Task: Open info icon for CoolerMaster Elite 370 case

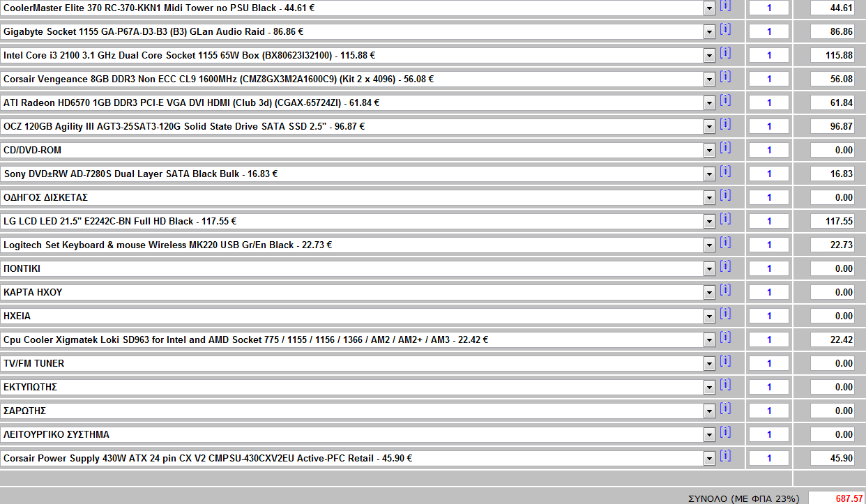Action: [725, 6]
